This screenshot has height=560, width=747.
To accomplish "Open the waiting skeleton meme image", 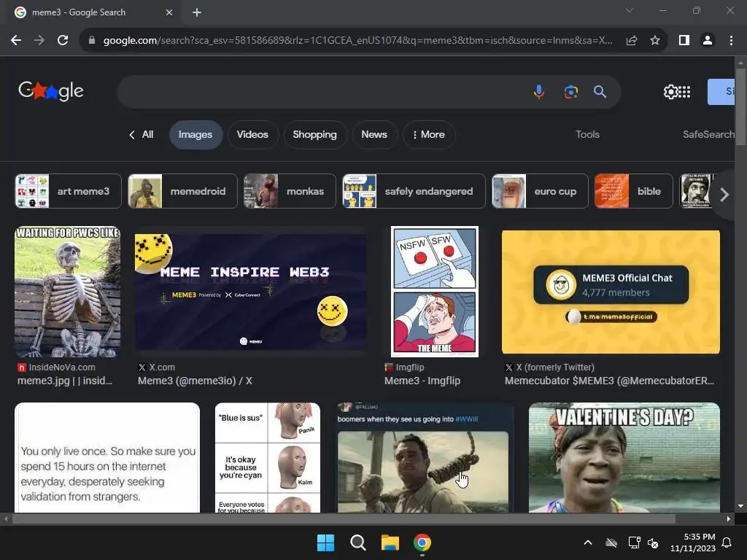I will (67, 292).
